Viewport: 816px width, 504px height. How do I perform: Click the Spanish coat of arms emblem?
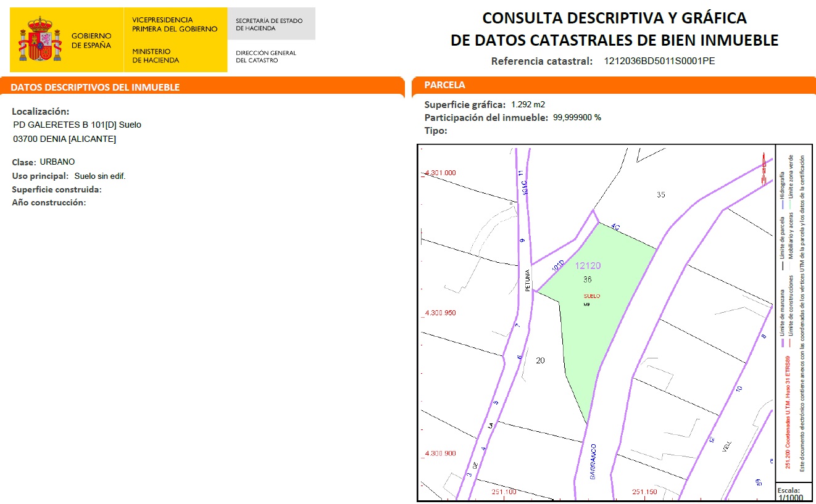(x=40, y=41)
